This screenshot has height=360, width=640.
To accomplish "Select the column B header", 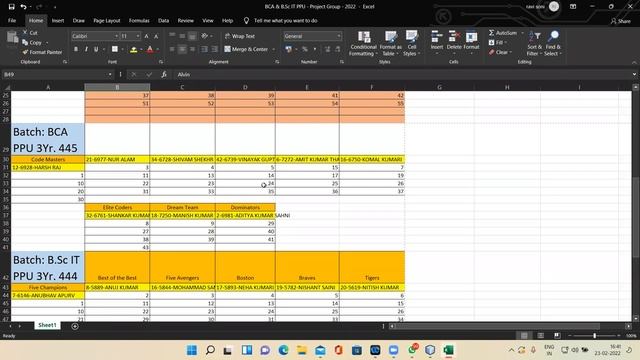I will [x=117, y=87].
